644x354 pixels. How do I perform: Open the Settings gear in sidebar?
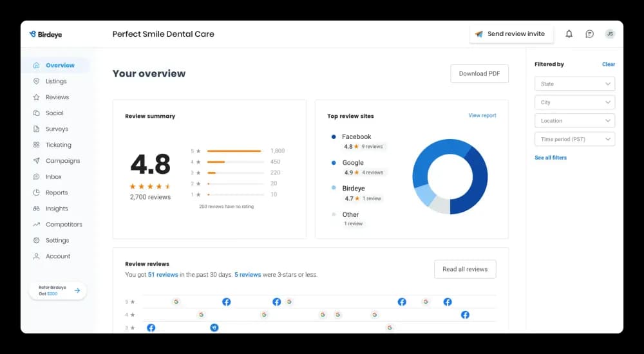click(37, 240)
